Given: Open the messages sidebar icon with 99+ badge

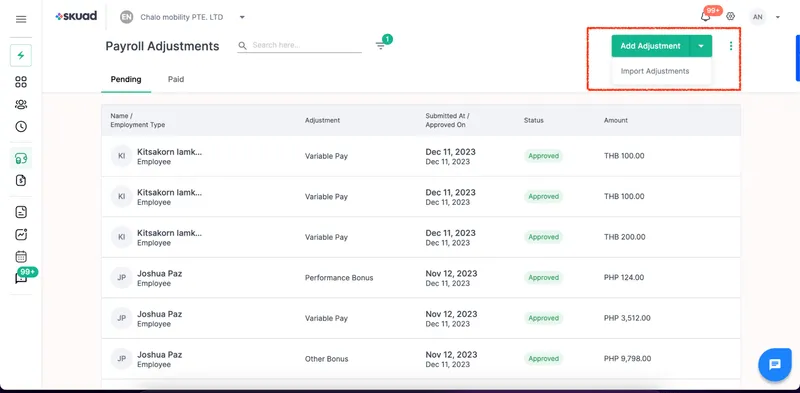Looking at the screenshot, I should pyautogui.click(x=21, y=278).
